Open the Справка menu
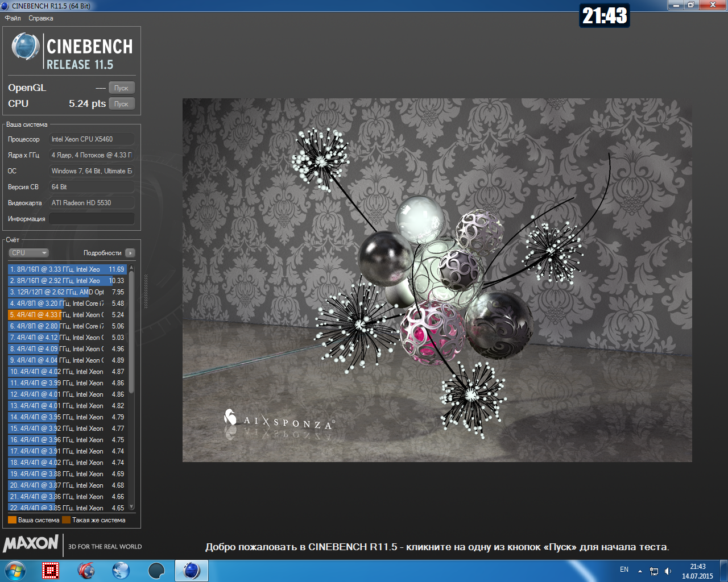728x582 pixels. pyautogui.click(x=41, y=18)
